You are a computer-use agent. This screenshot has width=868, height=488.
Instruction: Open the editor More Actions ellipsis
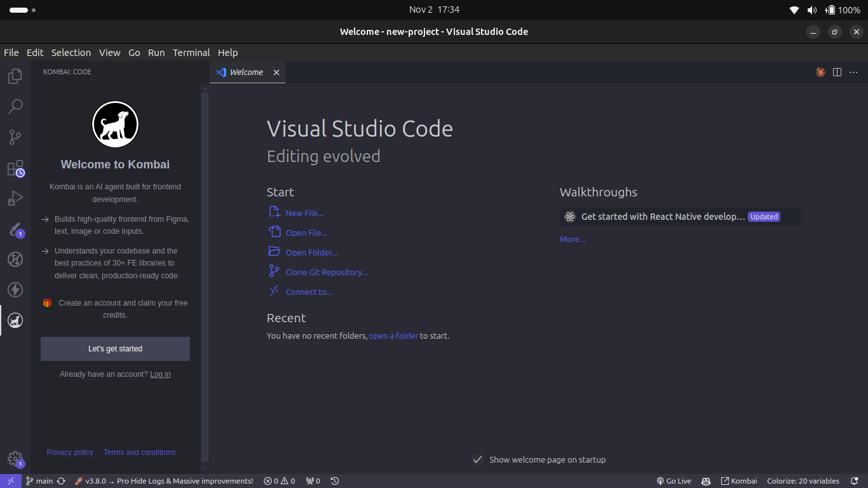click(x=853, y=72)
